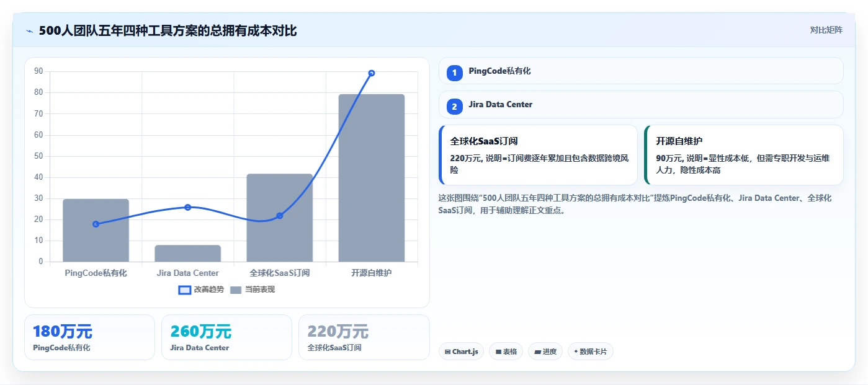Toggle the 当前表现 legend entry
Viewport: 868px width, 385px height.
[x=253, y=290]
